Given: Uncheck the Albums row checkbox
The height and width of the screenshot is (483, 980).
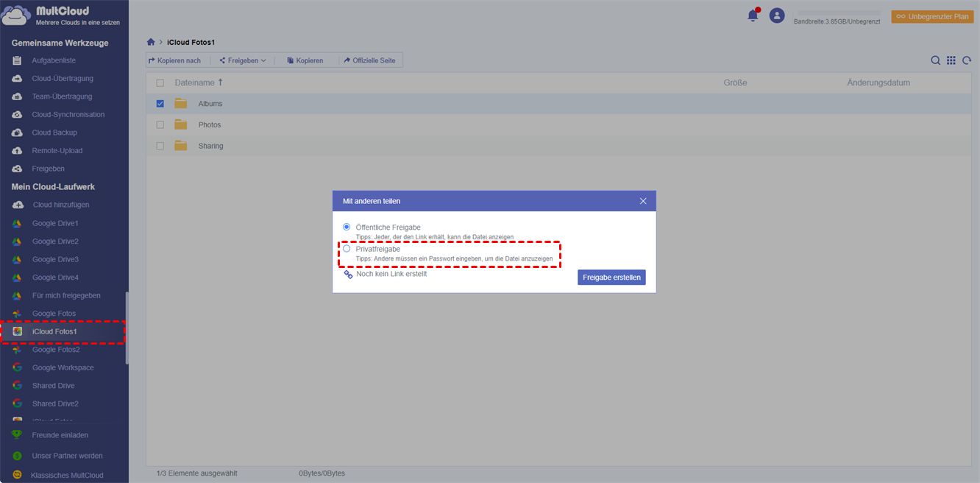Looking at the screenshot, I should coord(160,104).
